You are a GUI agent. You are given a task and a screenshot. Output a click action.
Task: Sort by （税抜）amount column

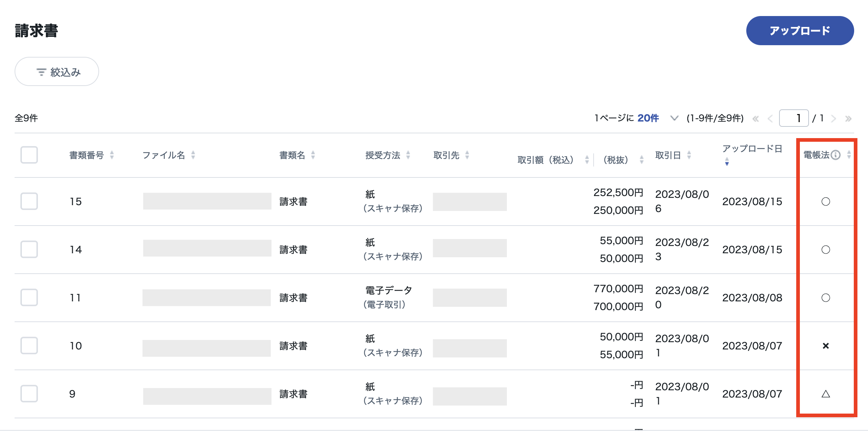(642, 160)
